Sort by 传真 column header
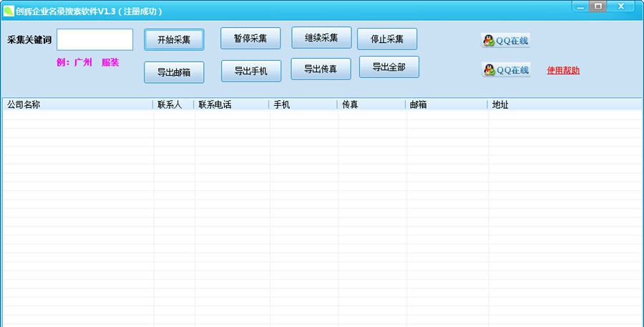This screenshot has width=644, height=327. point(371,104)
